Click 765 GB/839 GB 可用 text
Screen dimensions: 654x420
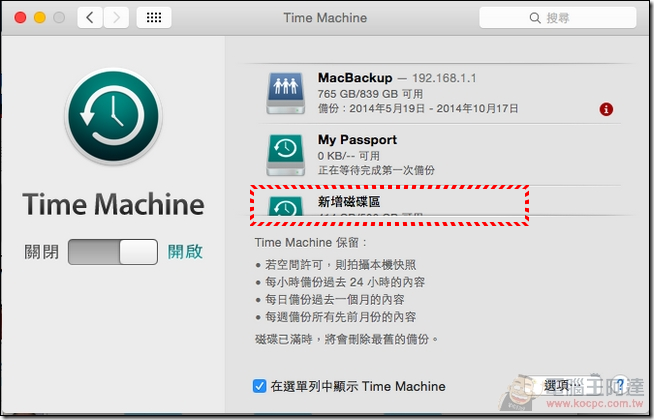tap(370, 94)
